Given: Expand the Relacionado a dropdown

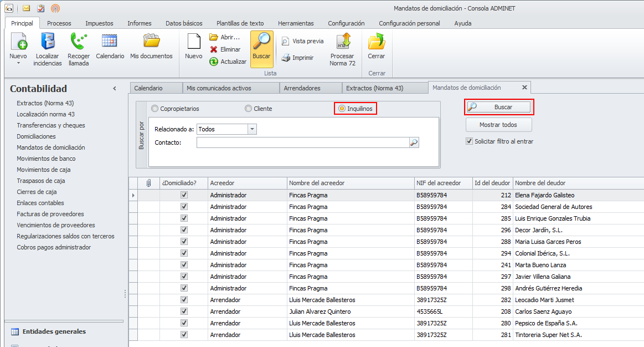Looking at the screenshot, I should pyautogui.click(x=252, y=129).
